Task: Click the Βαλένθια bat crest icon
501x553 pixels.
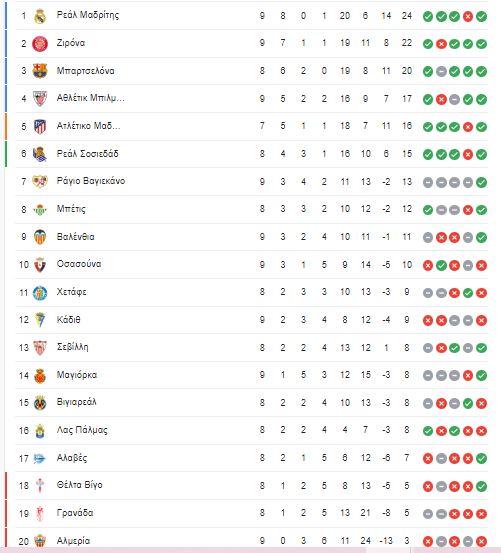Action: click(x=40, y=237)
